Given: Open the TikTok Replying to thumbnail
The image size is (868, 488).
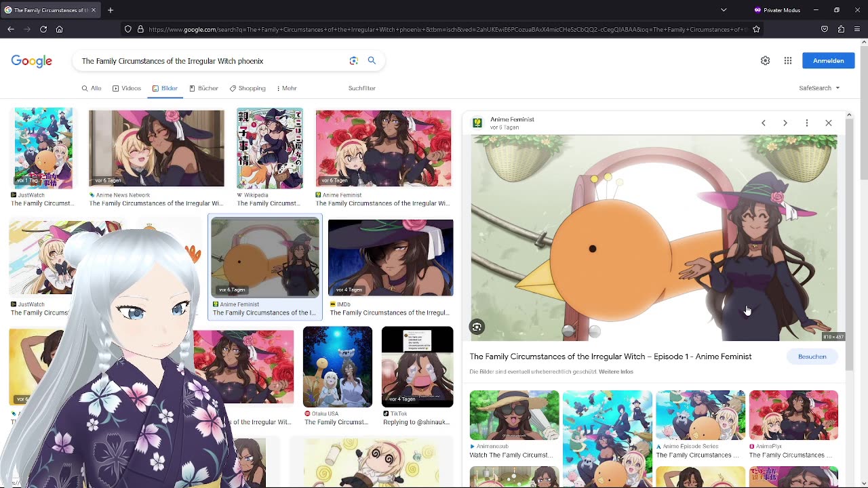Looking at the screenshot, I should point(417,367).
